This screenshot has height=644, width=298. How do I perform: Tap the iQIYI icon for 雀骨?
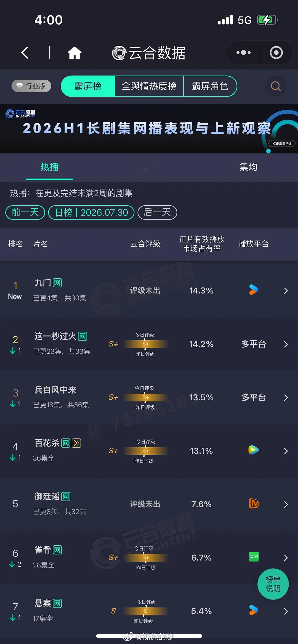tap(254, 557)
